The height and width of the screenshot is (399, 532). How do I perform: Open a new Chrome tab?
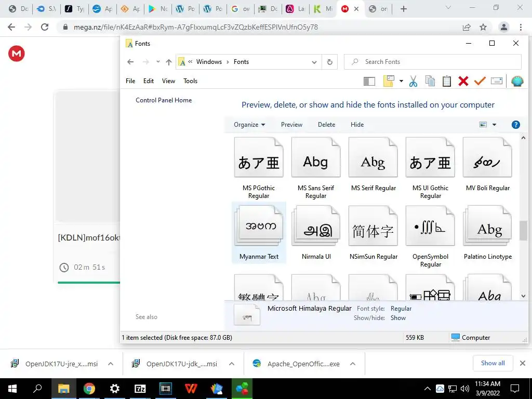(403, 9)
